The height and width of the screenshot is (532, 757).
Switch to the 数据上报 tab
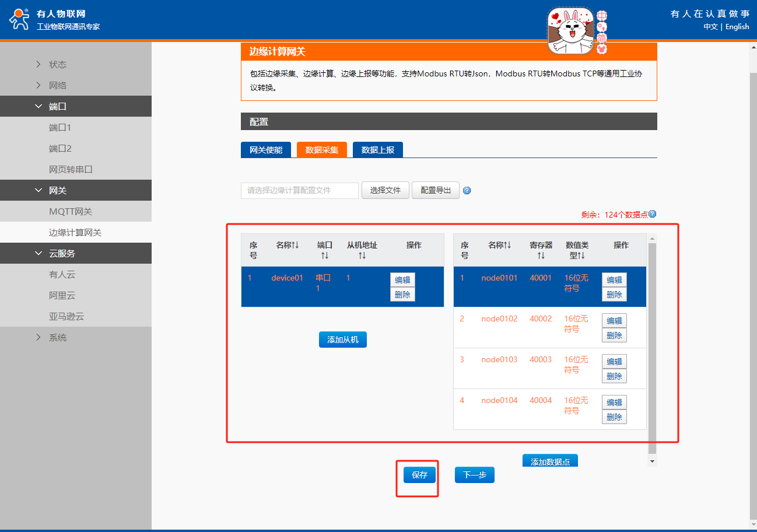pyautogui.click(x=377, y=150)
